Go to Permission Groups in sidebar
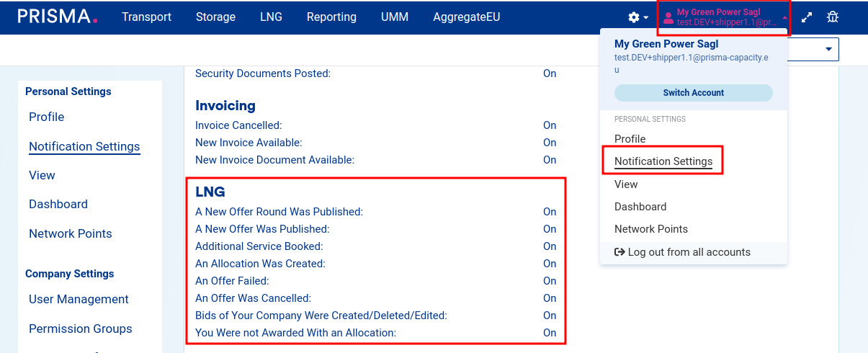868x353 pixels. coord(80,329)
